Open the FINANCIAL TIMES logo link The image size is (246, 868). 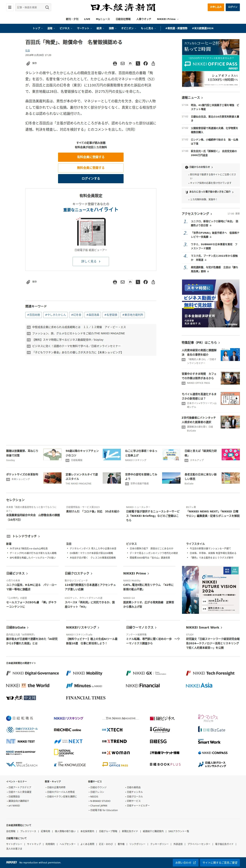(x=86, y=698)
